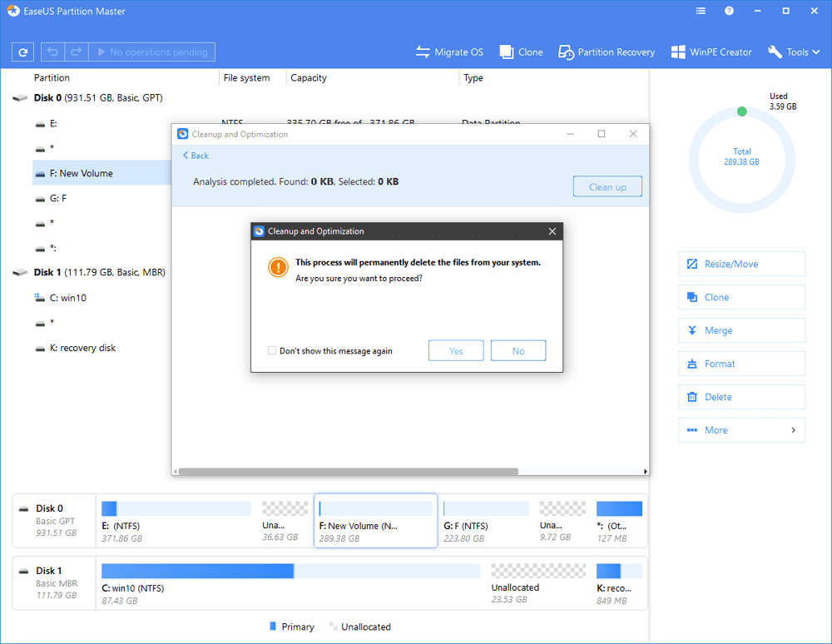Click the green used-space marker on ring
The image size is (832, 644).
(742, 111)
